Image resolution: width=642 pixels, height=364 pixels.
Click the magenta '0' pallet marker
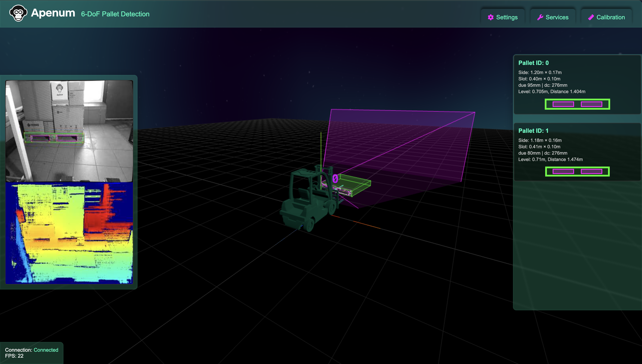coord(335,179)
